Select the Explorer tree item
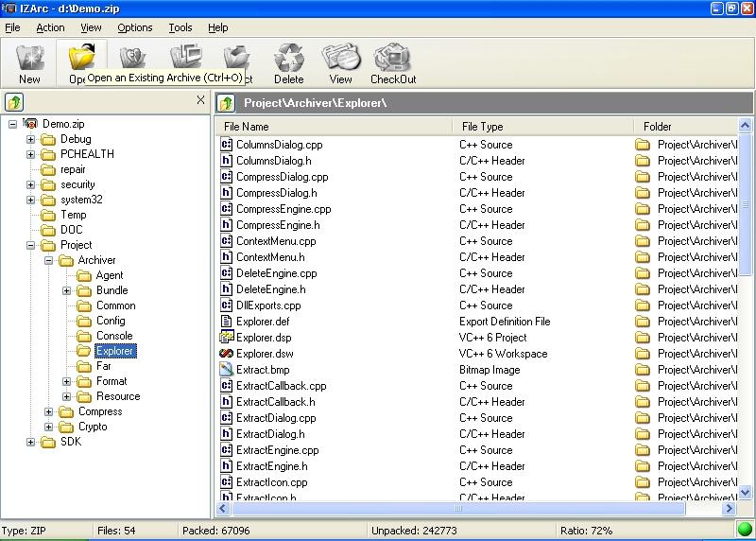The height and width of the screenshot is (541, 756). (x=114, y=351)
